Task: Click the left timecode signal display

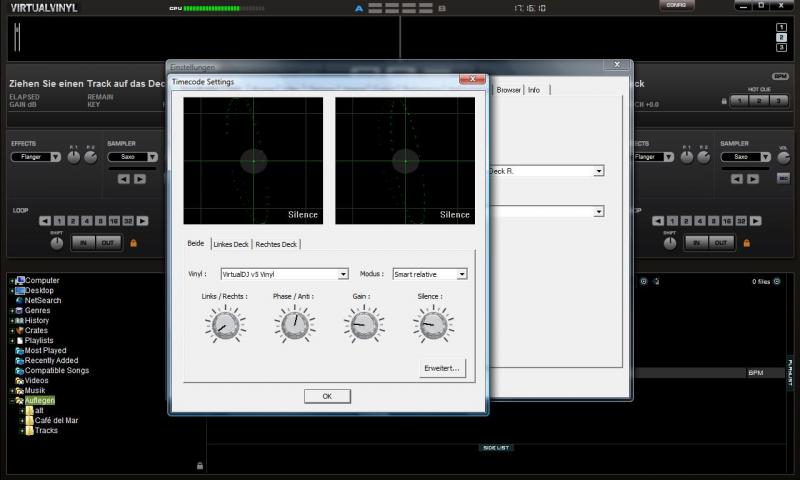Action: pos(253,161)
